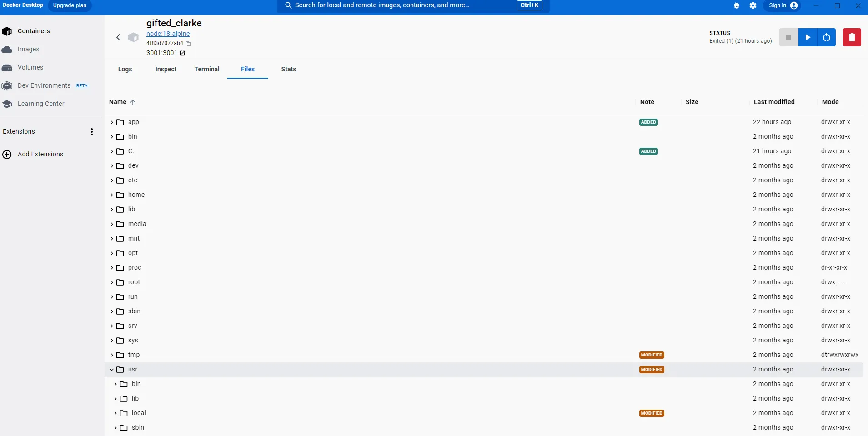This screenshot has height=436, width=868.
Task: Start the gifted_clarke container
Action: 808,37
